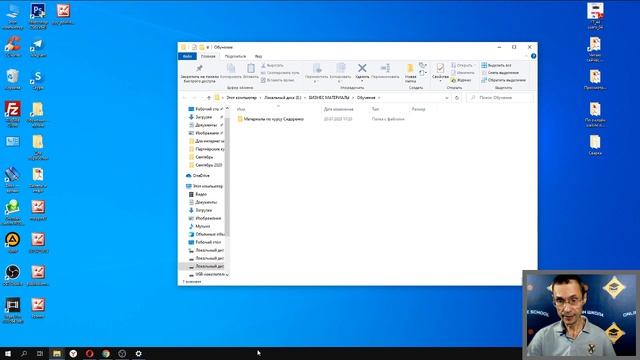Expand the Copy to (Копировать в) dropdown
Viewport: 640px width, 360px height.
pyautogui.click(x=340, y=81)
